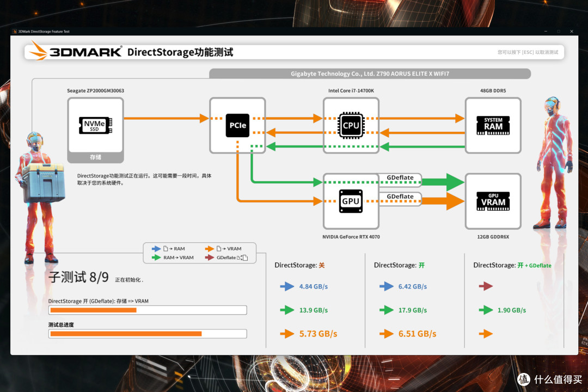This screenshot has width=588, height=392.
Task: Click orange file-to-VRAM legend arrow
Action: (209, 249)
